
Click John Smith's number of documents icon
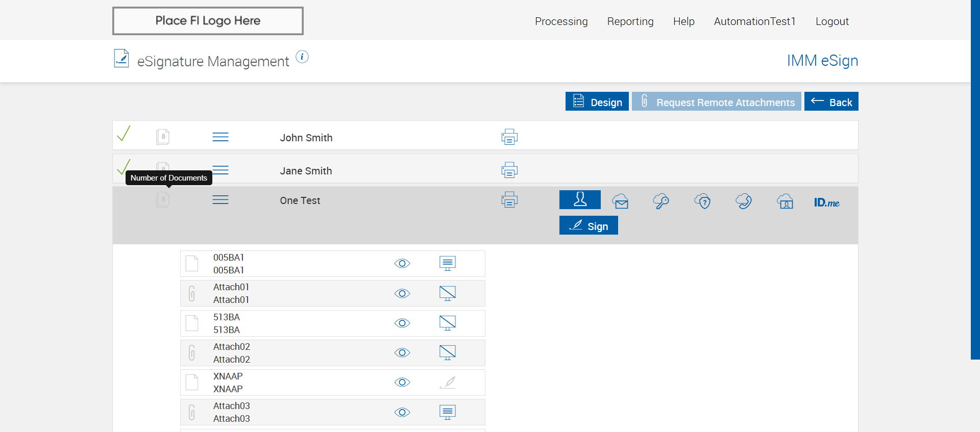point(163,137)
